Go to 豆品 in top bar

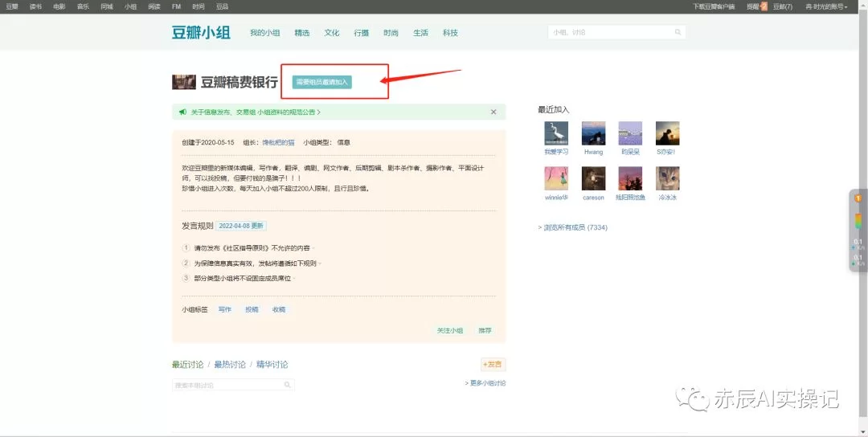click(222, 6)
